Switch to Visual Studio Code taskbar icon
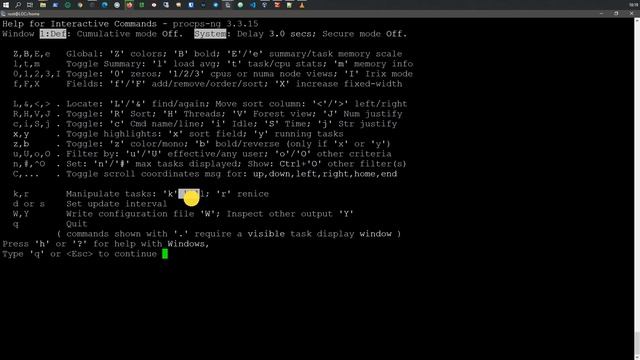 (x=253, y=5)
